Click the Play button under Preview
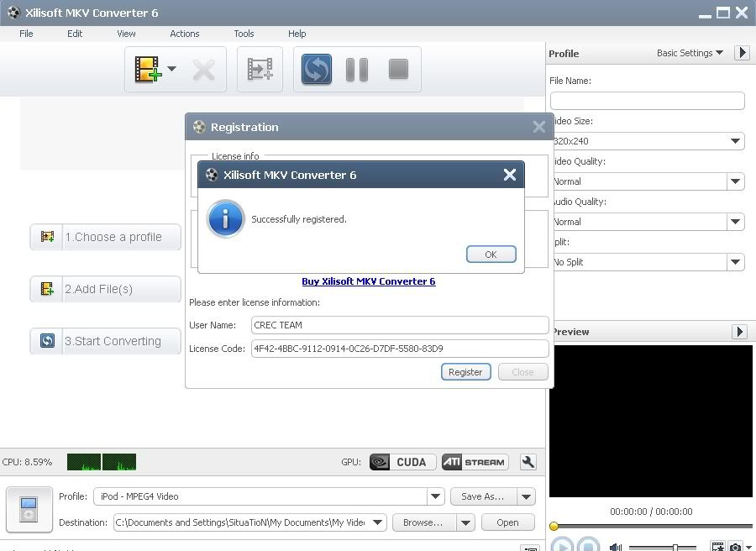 562,545
